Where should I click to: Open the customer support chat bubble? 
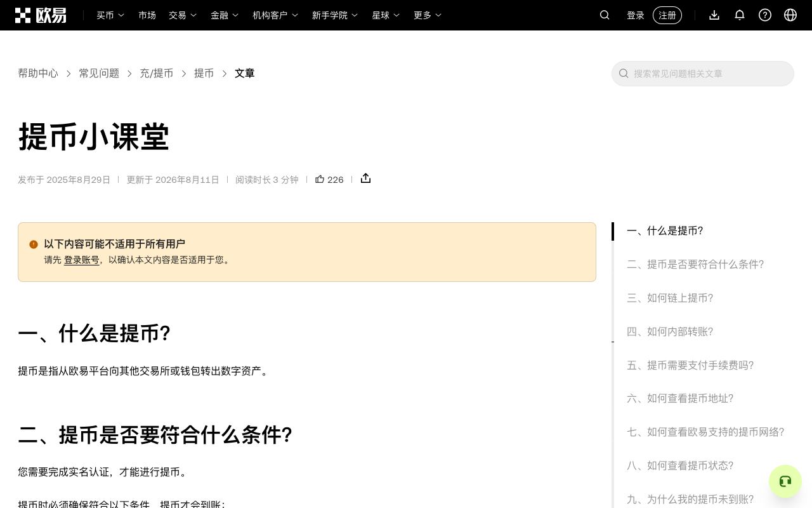pos(785,481)
